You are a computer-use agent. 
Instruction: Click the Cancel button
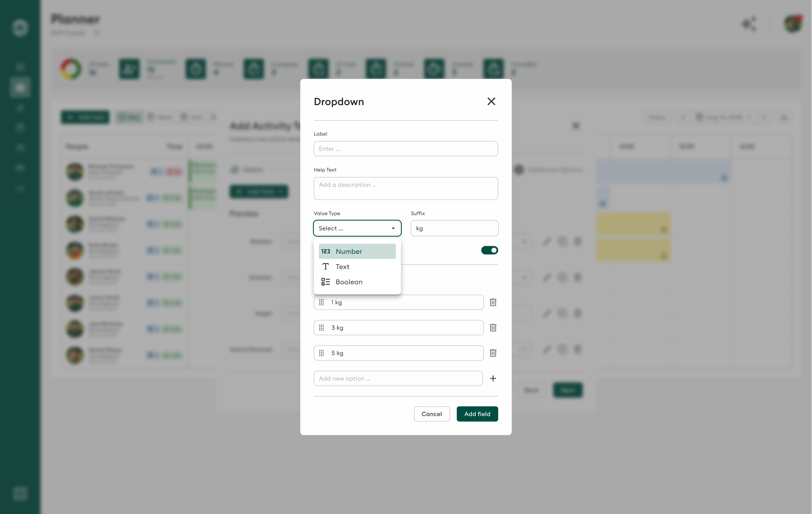(431, 414)
